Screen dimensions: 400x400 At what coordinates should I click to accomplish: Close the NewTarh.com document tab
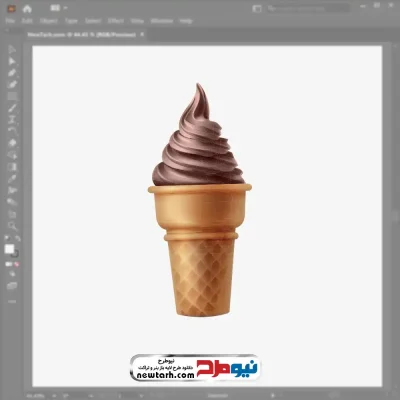tap(142, 34)
